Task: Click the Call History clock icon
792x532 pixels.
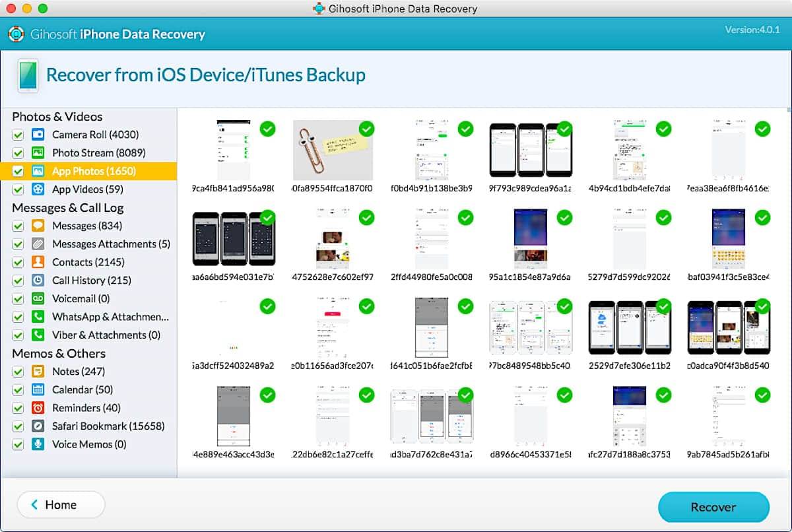Action: [x=38, y=281]
